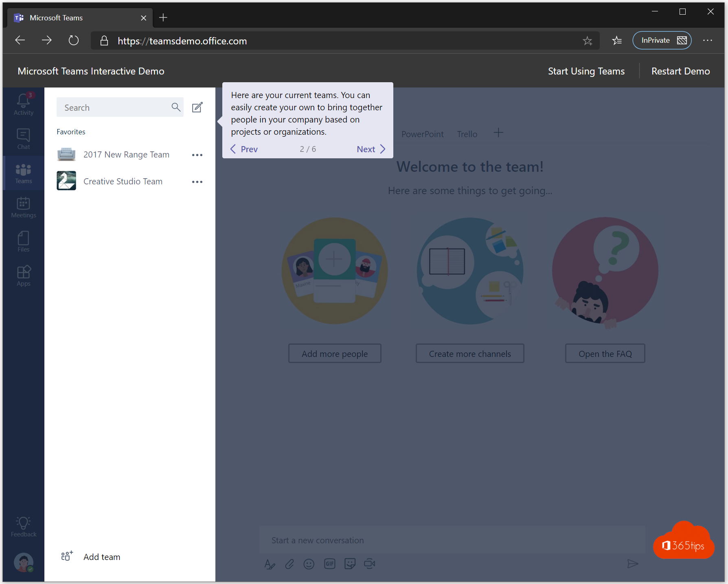Viewport: 728px width, 584px height.
Task: Open more options for Creative Studio Team
Action: pyautogui.click(x=197, y=182)
